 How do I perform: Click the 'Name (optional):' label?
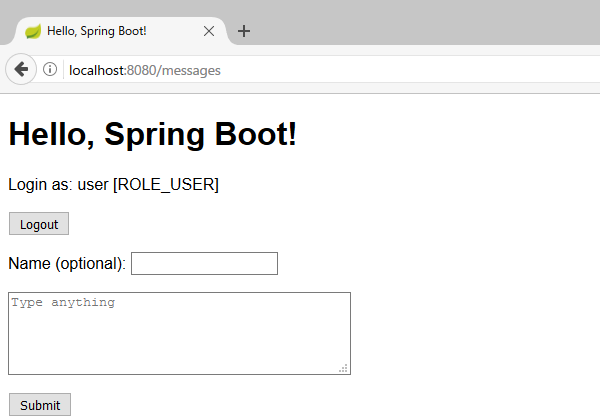coord(67,263)
